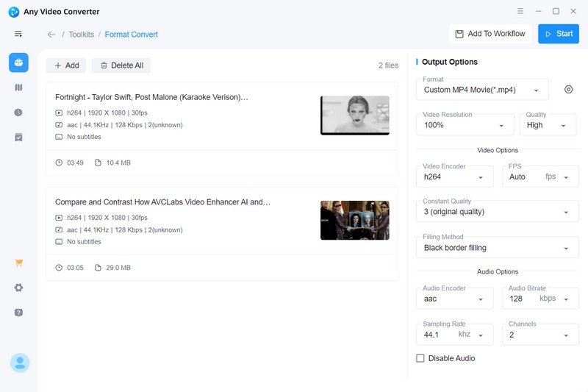Click No subtitles on Compare and Contrast file
Image resolution: width=588 pixels, height=392 pixels.
(84, 242)
